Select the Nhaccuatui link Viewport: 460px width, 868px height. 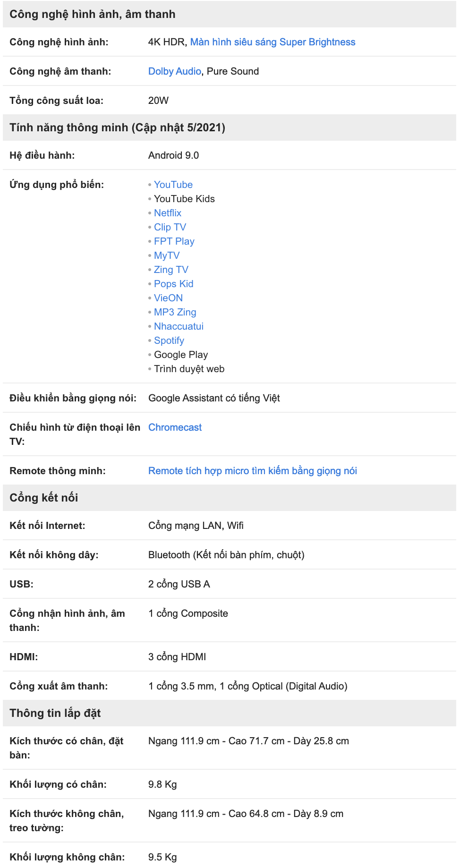[179, 326]
